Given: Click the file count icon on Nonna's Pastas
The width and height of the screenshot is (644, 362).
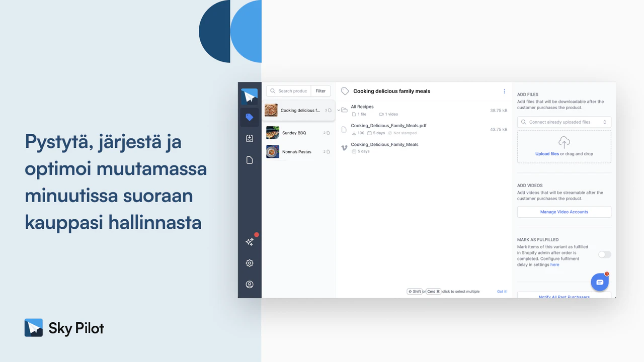Looking at the screenshot, I should coord(329,151).
